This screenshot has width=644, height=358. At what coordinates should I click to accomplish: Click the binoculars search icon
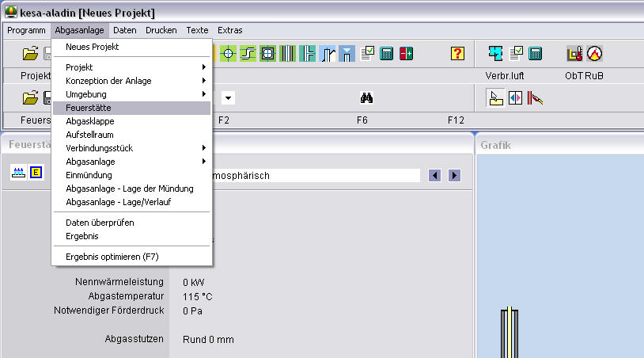point(366,98)
